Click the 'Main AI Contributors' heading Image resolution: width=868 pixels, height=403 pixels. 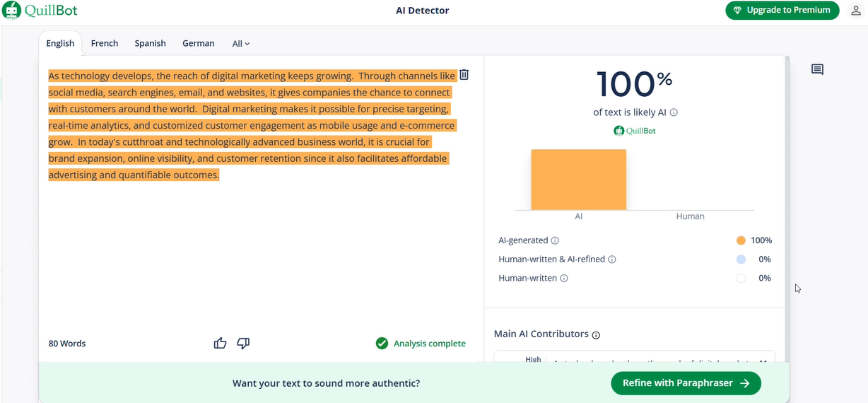point(541,334)
